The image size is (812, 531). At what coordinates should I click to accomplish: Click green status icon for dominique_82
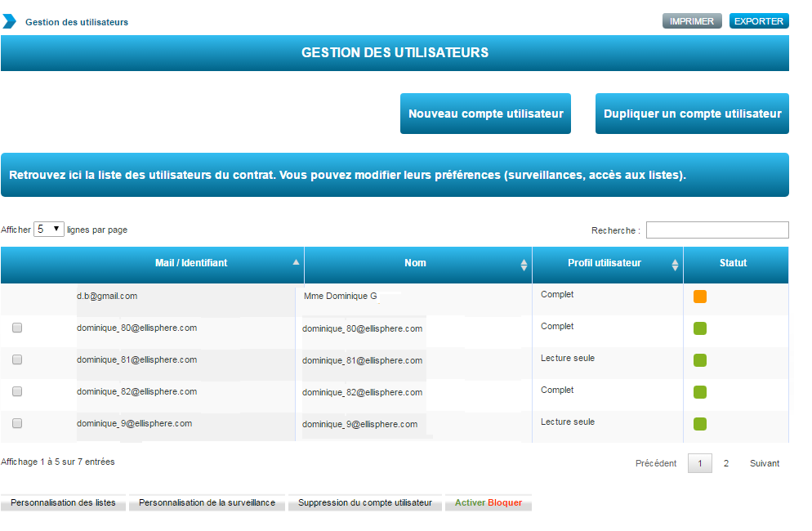tap(700, 392)
